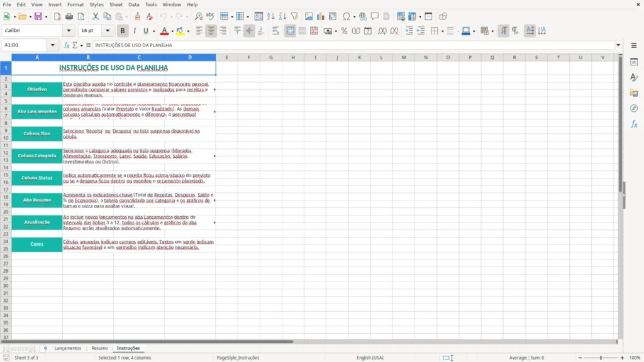Adjust the zoom slider handle

[x=601, y=358]
